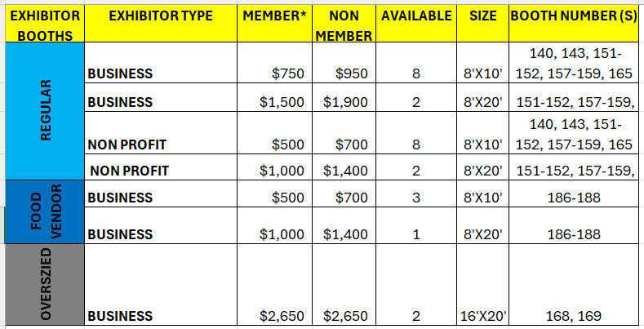Screen dimensions: 644x329
Task: Click the first NON PROFIT type cell
Action: click(x=161, y=133)
